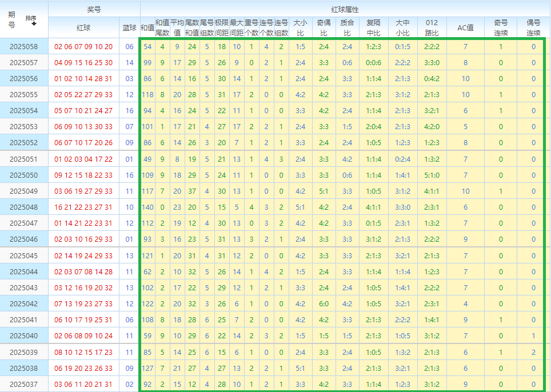Click the 红球属性 group header
Screen dimensions: 551x392
tap(345, 10)
